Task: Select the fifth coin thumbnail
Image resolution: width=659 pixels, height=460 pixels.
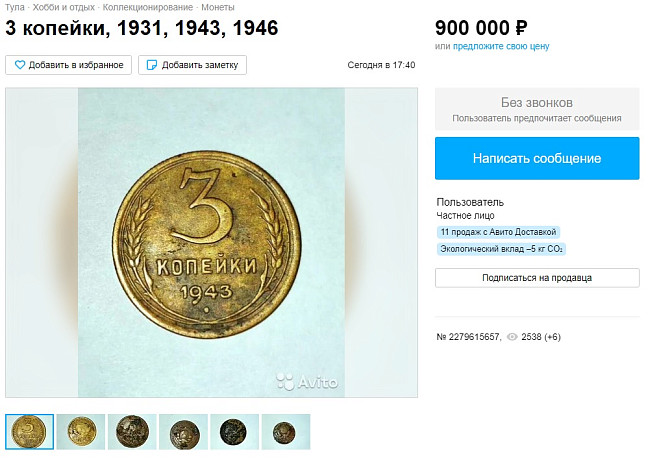Action: [x=235, y=431]
